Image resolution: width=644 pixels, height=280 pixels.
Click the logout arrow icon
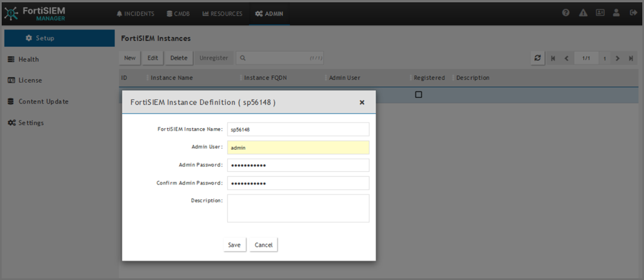pos(633,13)
